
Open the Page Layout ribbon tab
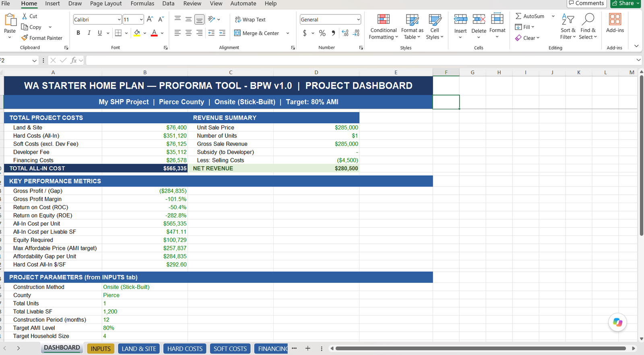pos(106,4)
